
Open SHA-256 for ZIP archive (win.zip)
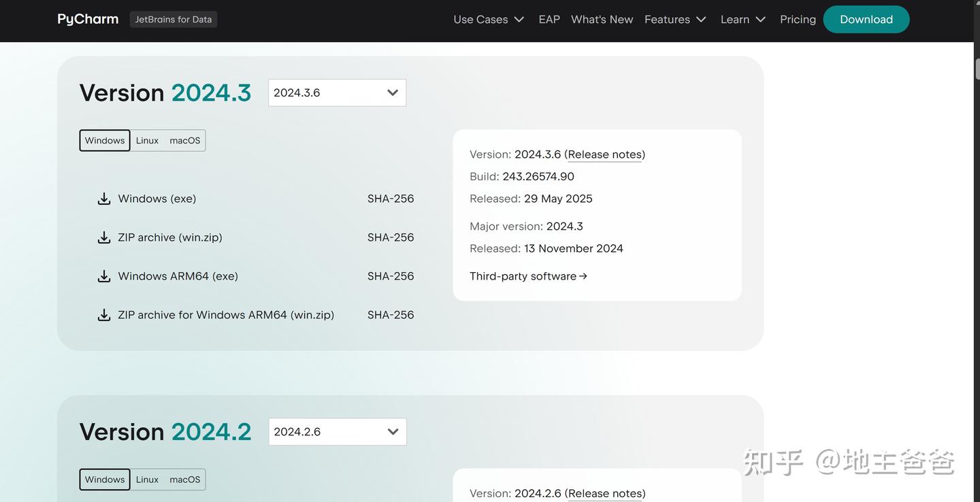point(391,237)
